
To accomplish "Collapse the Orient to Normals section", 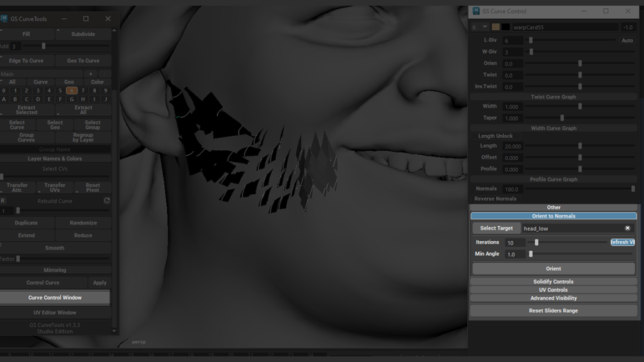I will pyautogui.click(x=553, y=216).
